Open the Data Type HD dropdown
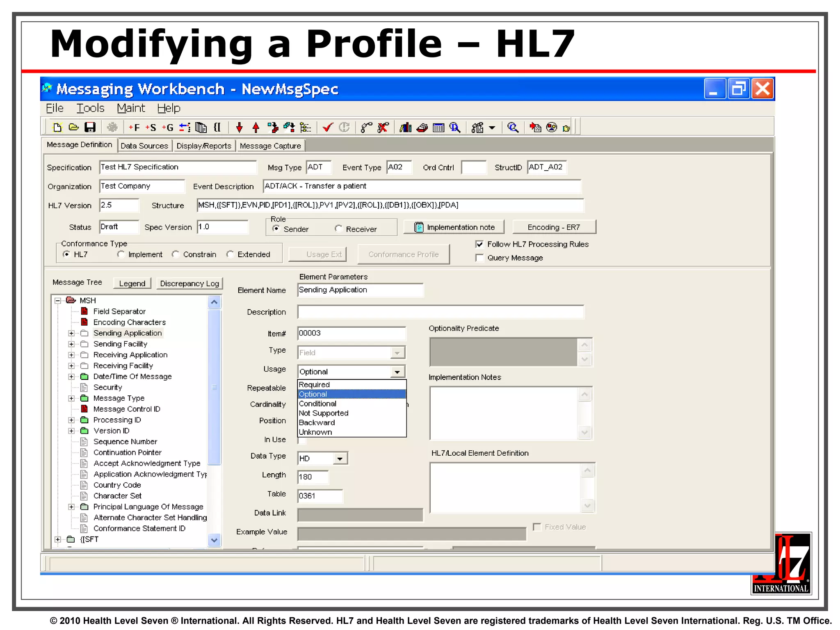Viewport: 840px width, 630px height. [340, 458]
